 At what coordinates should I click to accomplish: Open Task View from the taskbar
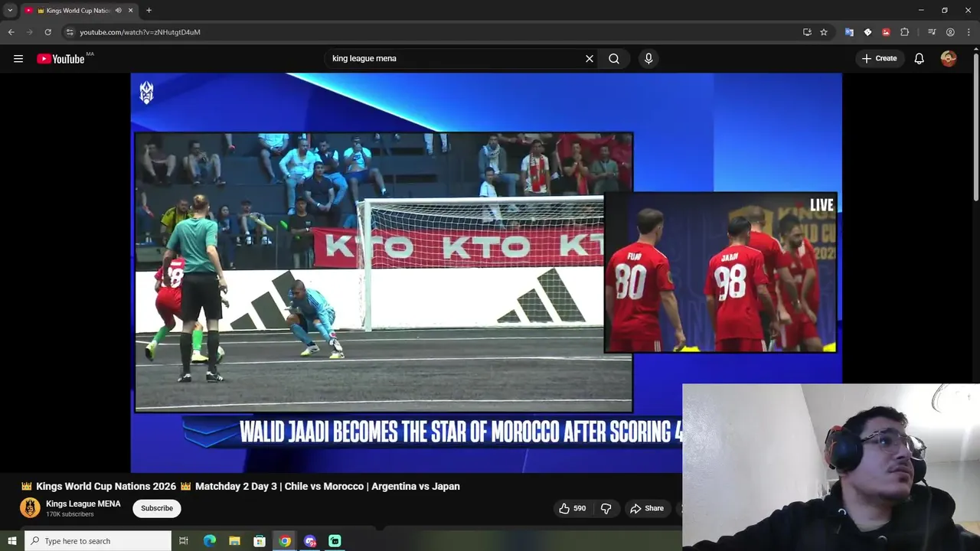coord(184,541)
